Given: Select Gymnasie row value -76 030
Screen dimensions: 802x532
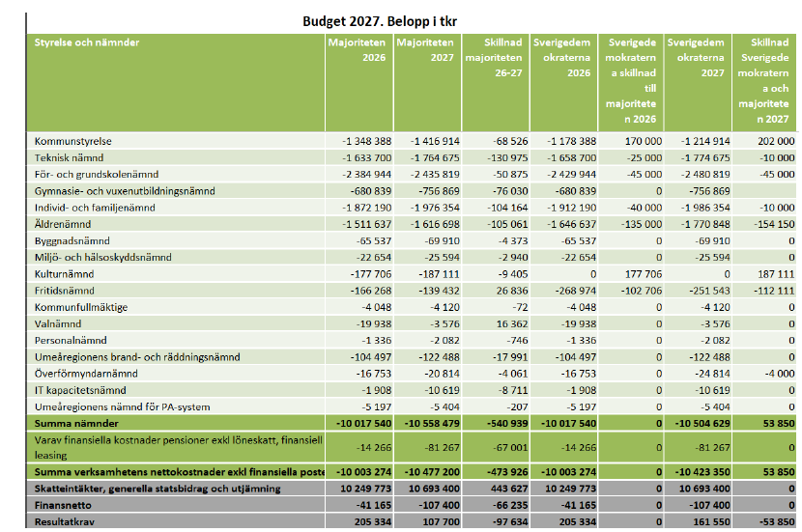Looking at the screenshot, I should (510, 191).
